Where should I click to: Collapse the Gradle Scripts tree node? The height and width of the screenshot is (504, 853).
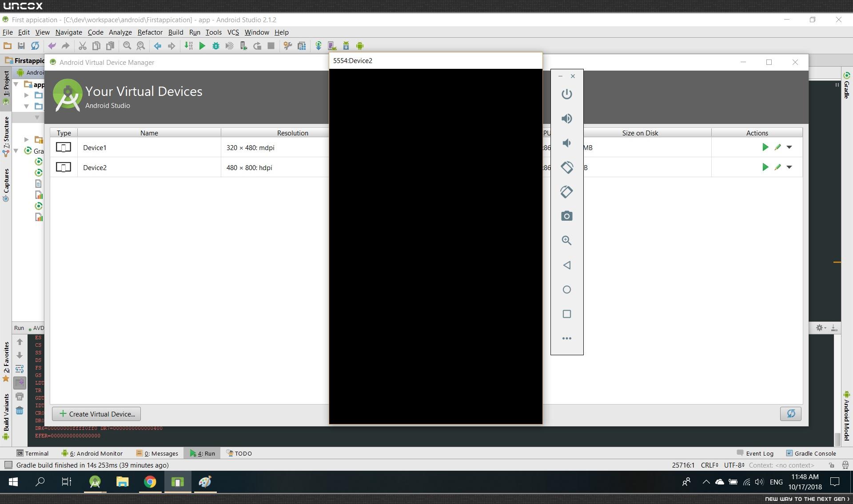(x=16, y=151)
